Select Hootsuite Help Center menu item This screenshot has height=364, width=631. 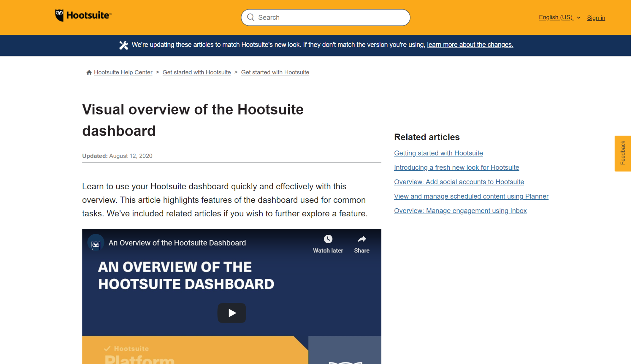[x=123, y=72]
